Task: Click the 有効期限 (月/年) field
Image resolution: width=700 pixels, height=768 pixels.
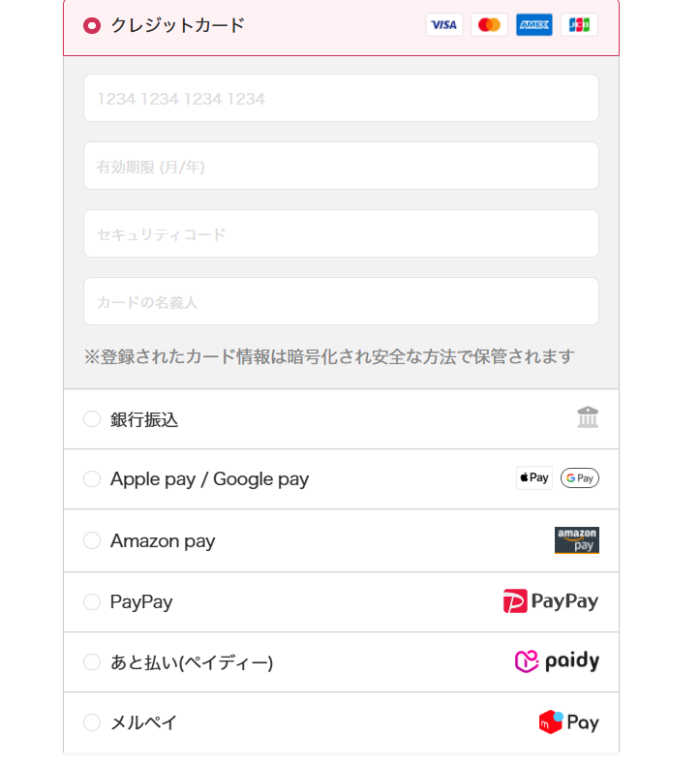Action: click(341, 166)
